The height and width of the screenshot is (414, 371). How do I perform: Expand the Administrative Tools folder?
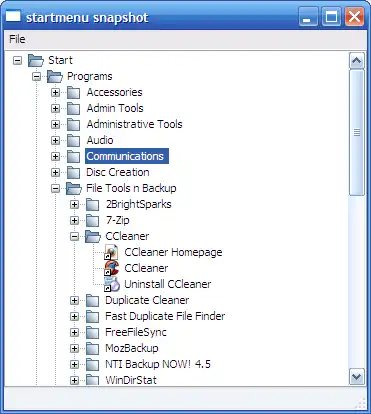[x=55, y=124]
